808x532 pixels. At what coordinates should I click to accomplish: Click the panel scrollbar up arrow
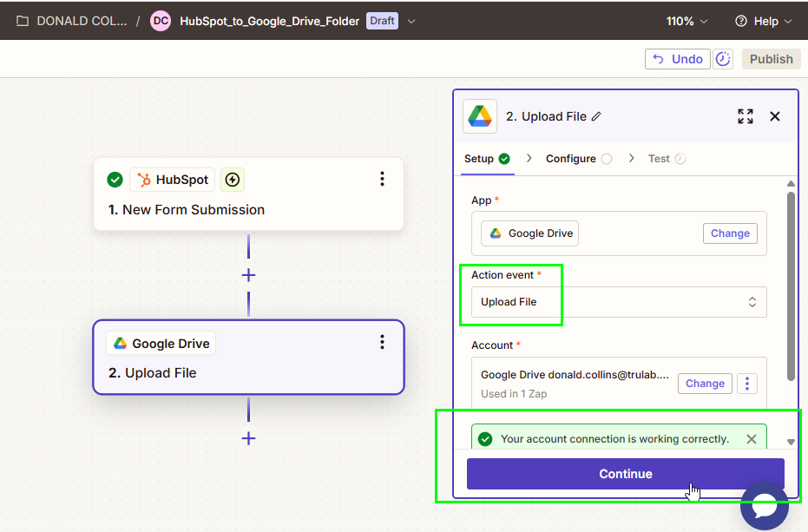coord(791,183)
